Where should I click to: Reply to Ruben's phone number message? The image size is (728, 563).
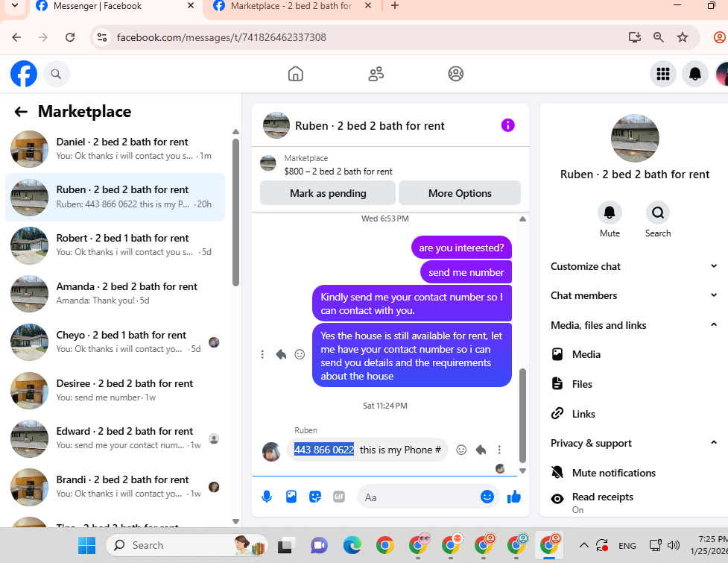481,450
